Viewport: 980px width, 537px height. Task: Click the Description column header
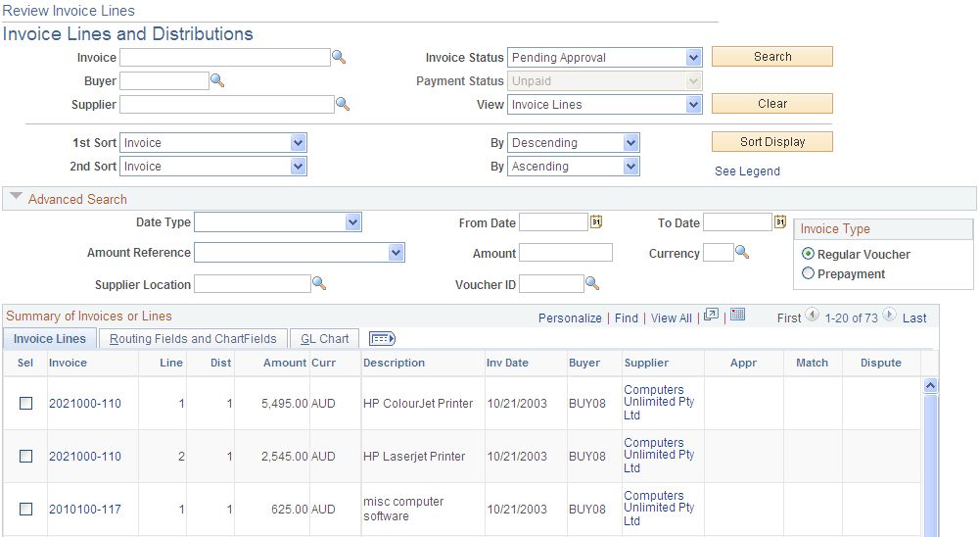tap(394, 363)
